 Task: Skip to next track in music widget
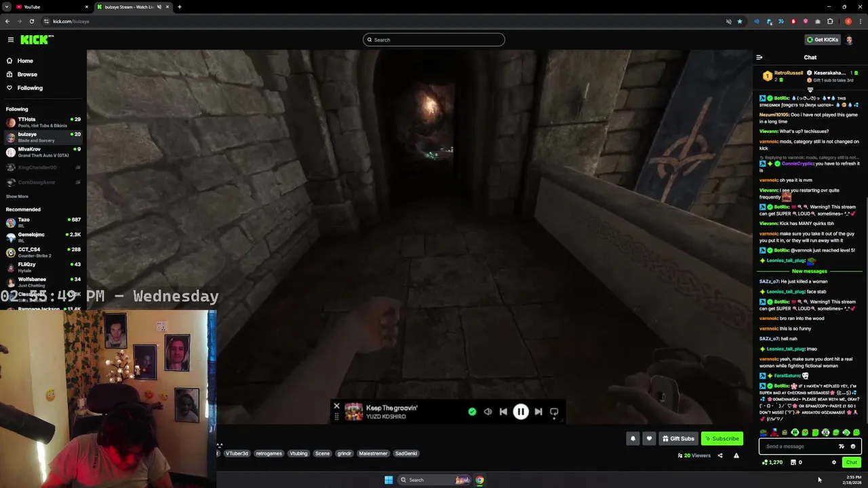click(x=538, y=411)
